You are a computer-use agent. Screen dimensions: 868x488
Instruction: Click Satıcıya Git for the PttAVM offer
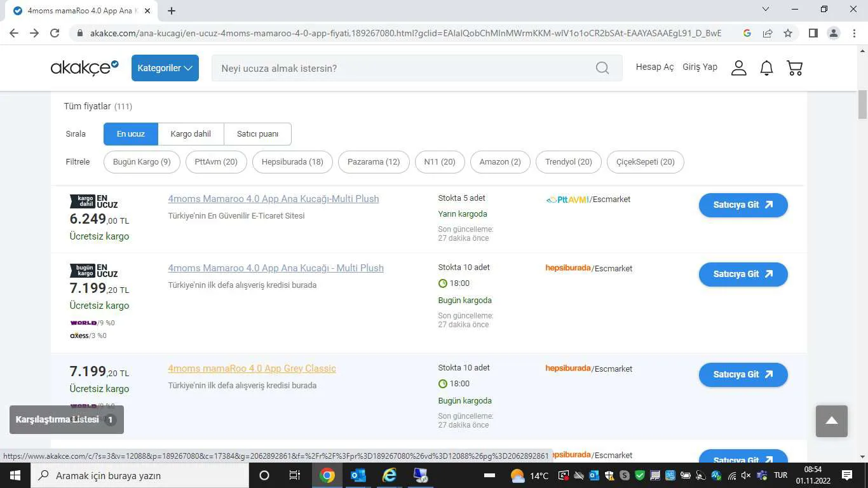coord(743,205)
